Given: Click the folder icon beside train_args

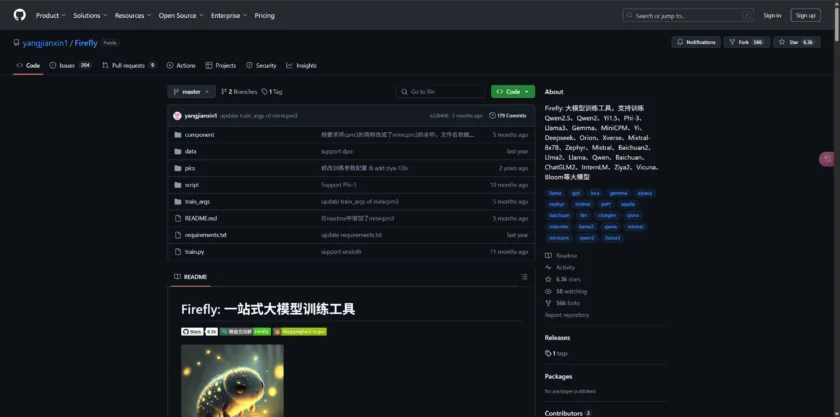Looking at the screenshot, I should click(x=178, y=202).
